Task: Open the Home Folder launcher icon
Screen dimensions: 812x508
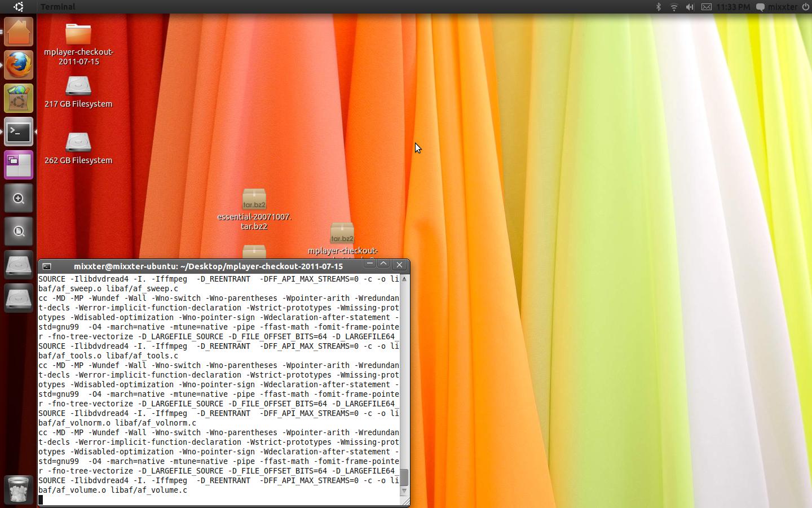Action: pyautogui.click(x=19, y=32)
